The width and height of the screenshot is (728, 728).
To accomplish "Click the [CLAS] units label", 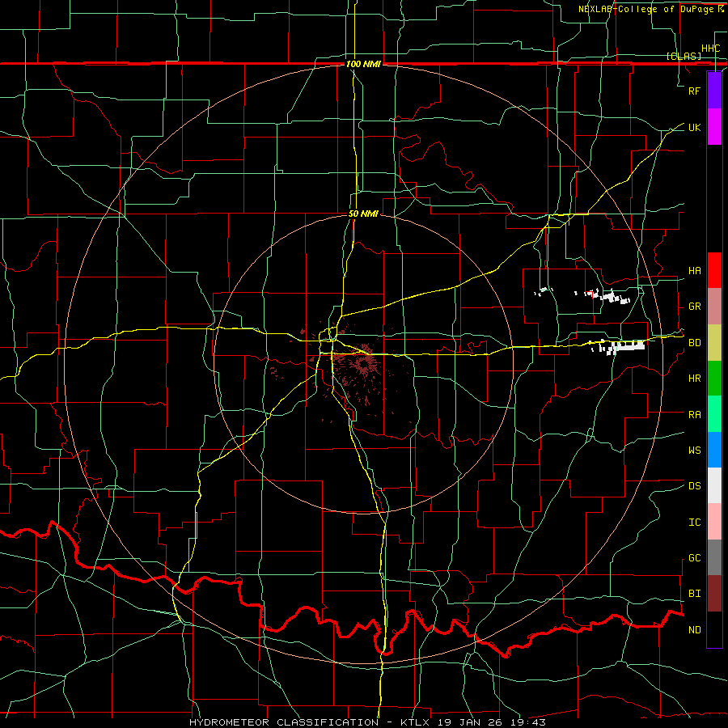I will 684,56.
